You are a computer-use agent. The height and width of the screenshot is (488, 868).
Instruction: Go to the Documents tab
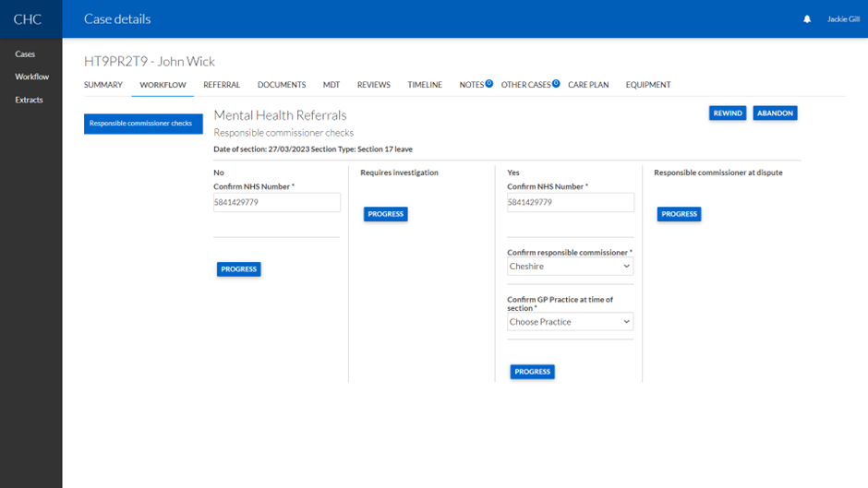pyautogui.click(x=282, y=85)
